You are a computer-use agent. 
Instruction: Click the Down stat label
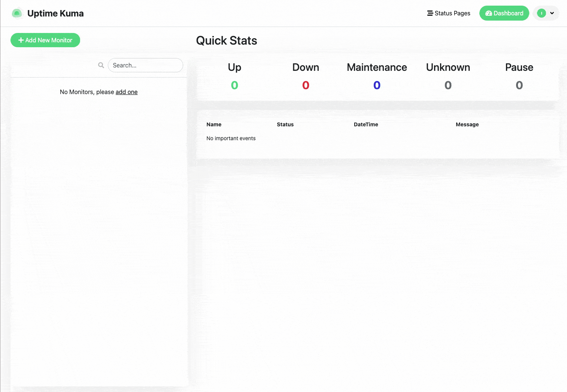point(306,67)
